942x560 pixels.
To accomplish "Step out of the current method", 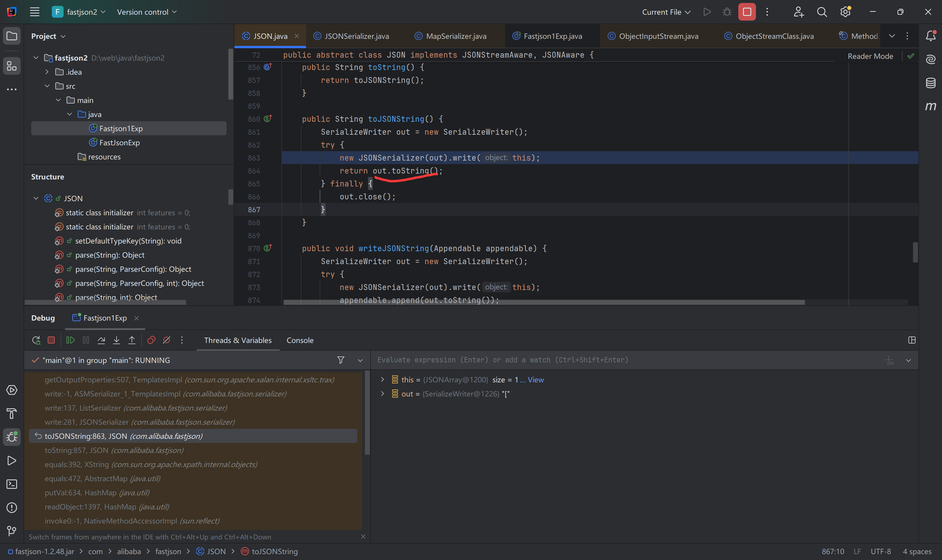I will (x=132, y=340).
